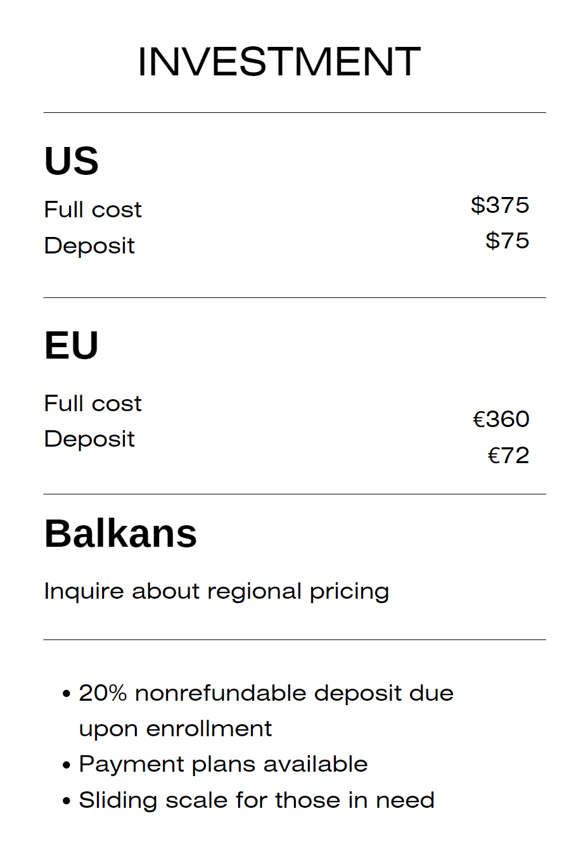The image size is (588, 868).
Task: Click the EU Full cost label
Action: pos(93,403)
